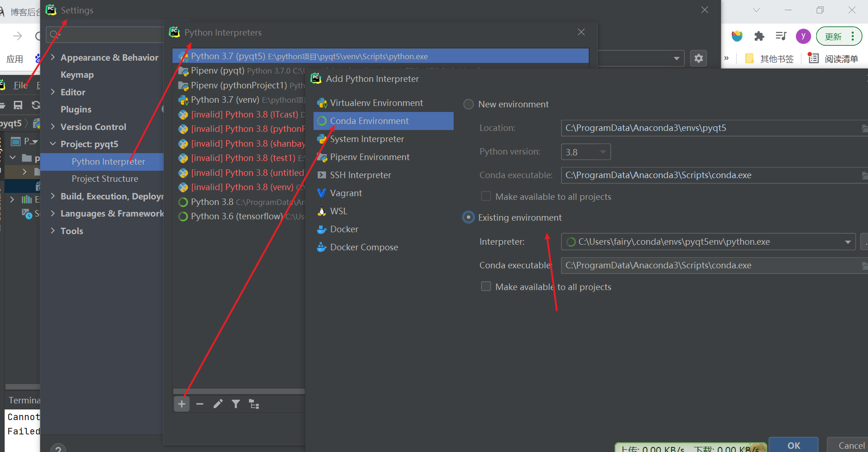This screenshot has height=452, width=868.
Task: Click the help question mark icon
Action: [x=58, y=449]
